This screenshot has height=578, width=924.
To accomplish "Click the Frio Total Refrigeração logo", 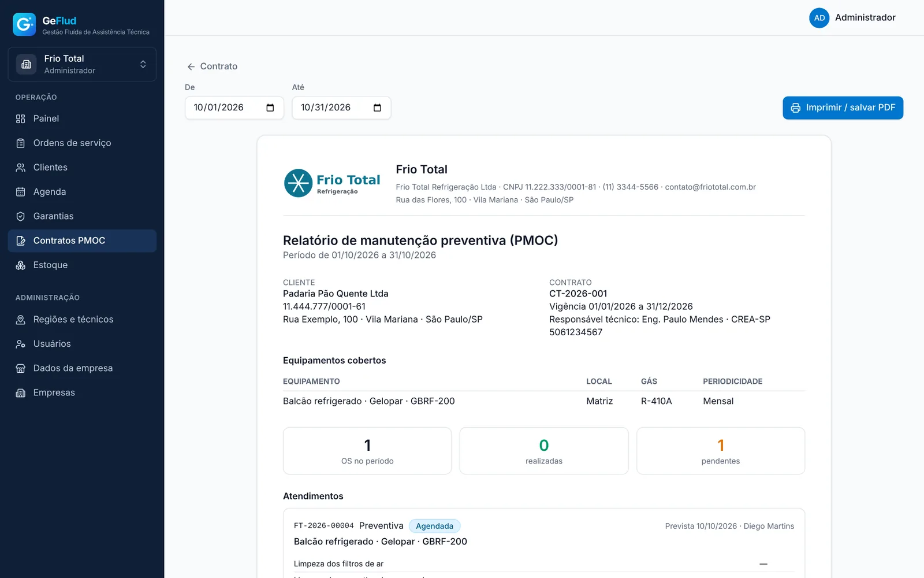I will click(x=332, y=183).
